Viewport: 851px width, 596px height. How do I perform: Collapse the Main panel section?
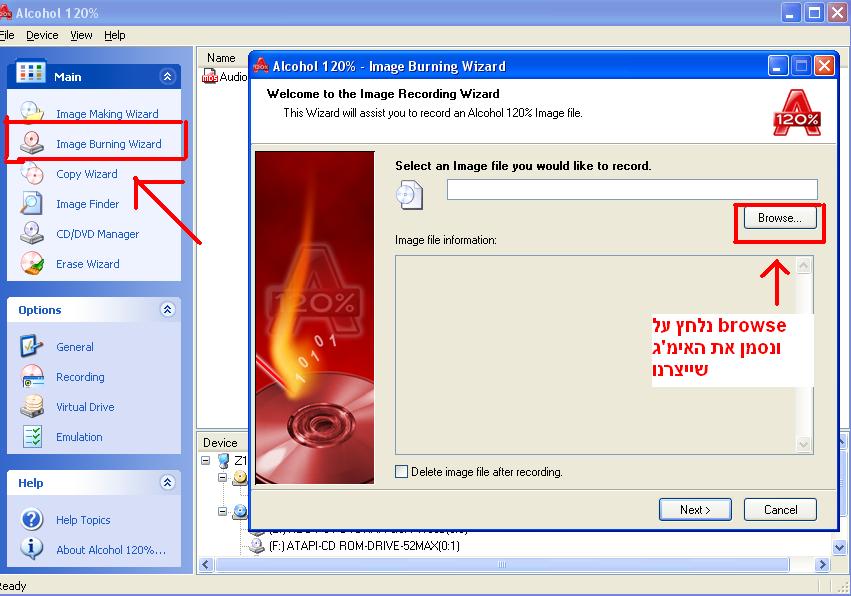point(167,77)
